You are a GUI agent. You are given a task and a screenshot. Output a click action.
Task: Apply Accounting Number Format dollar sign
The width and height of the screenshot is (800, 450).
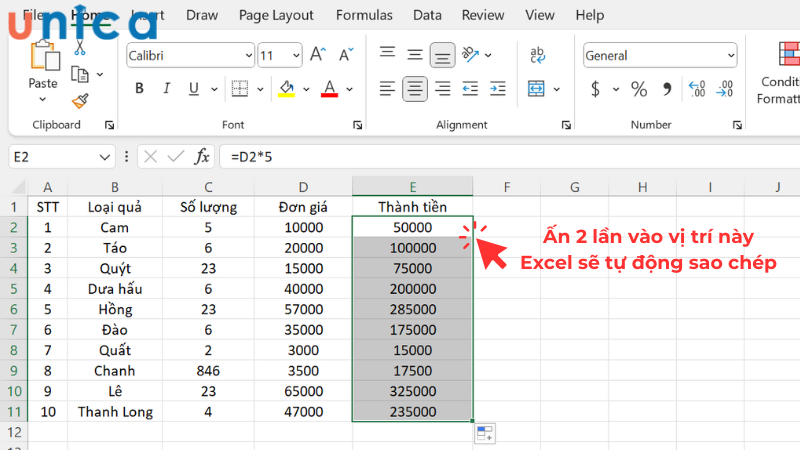tap(595, 89)
